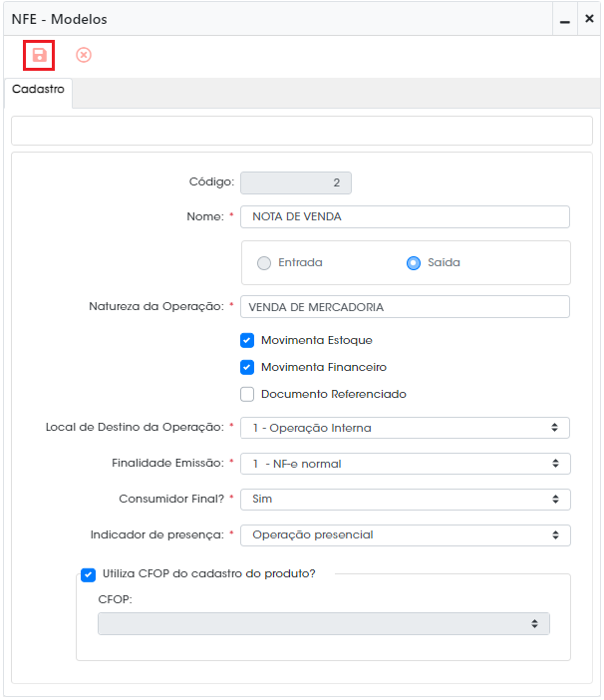This screenshot has width=604, height=700.
Task: Select the Saída radio option
Action: tap(414, 263)
